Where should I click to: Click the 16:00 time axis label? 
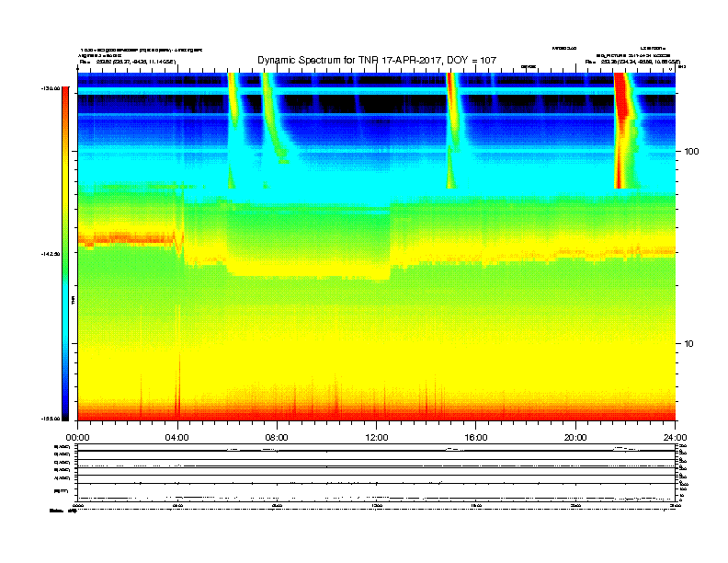[476, 438]
